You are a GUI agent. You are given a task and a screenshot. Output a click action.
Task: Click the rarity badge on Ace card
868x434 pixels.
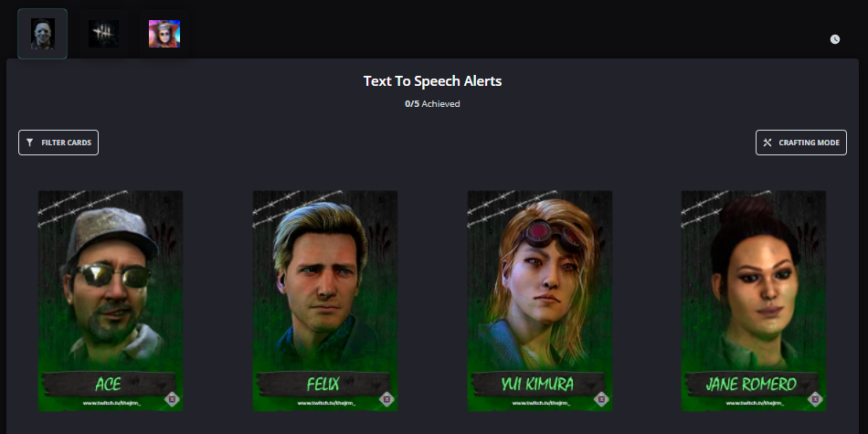coord(172,398)
